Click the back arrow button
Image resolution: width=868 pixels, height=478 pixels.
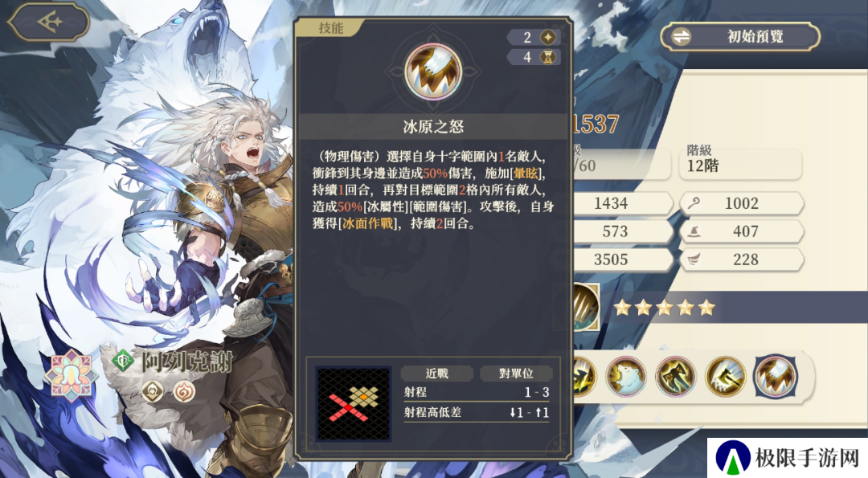click(x=49, y=22)
